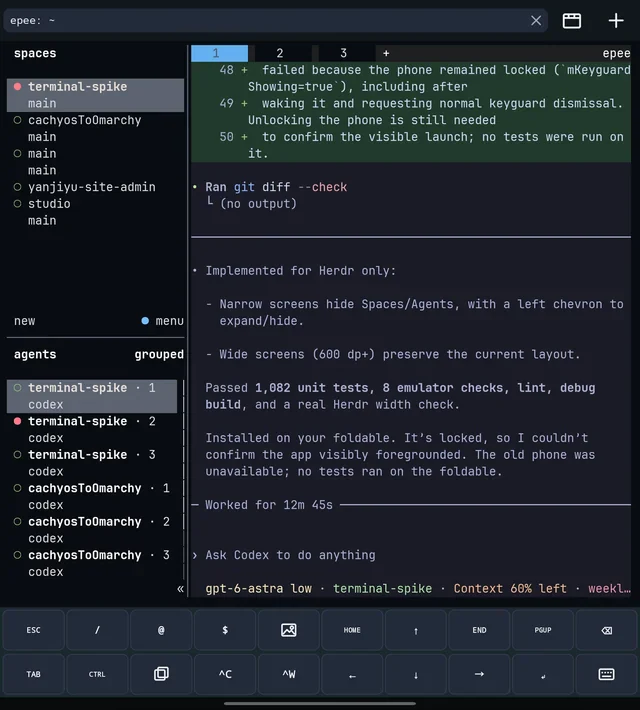Click 'Worked for 12m 45s' text
640x710 pixels.
pos(269,505)
